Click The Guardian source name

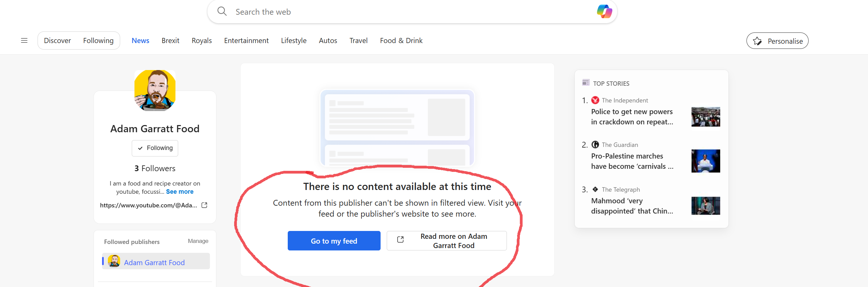(x=620, y=145)
